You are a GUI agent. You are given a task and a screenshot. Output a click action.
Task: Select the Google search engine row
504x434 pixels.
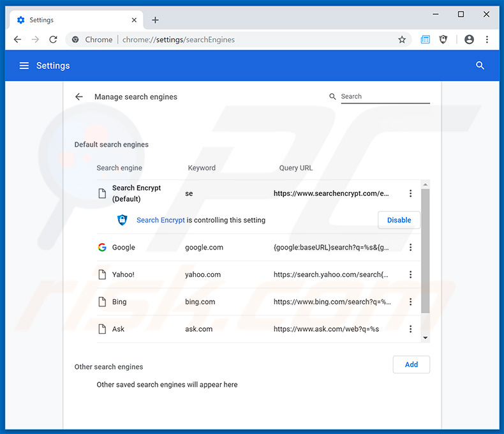pyautogui.click(x=259, y=247)
